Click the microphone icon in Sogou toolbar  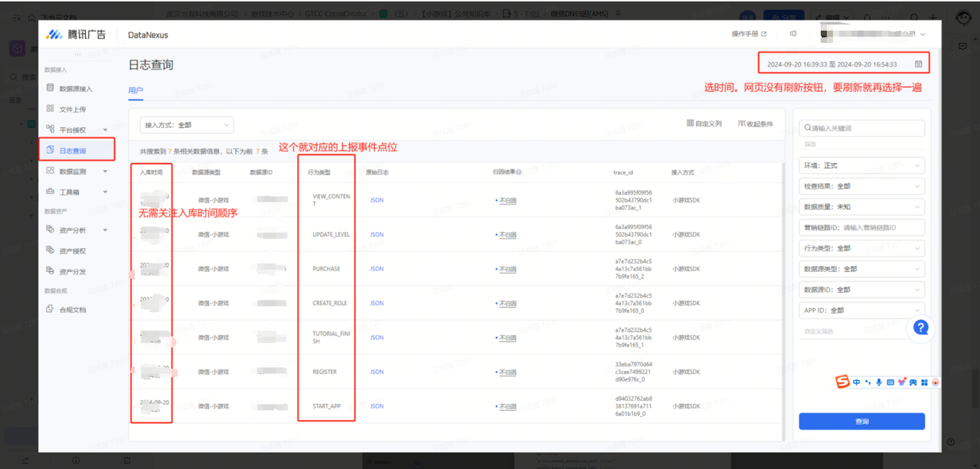(879, 382)
